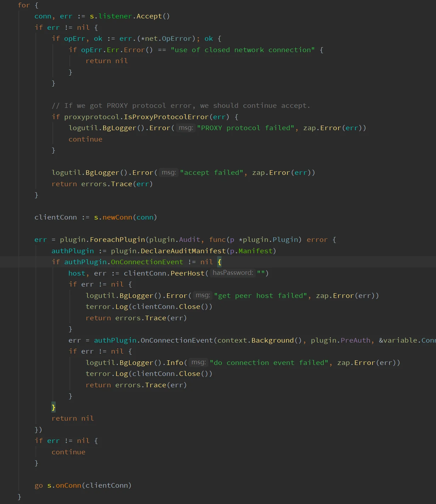Viewport: 436px width, 504px height.
Task: Click the PeerHost method name
Action: tap(188, 273)
